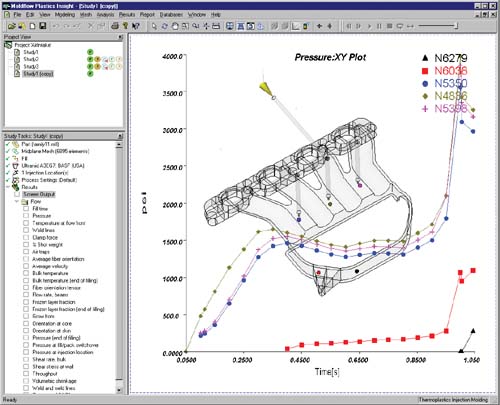Collapse the Flow results folder

(x=17, y=202)
